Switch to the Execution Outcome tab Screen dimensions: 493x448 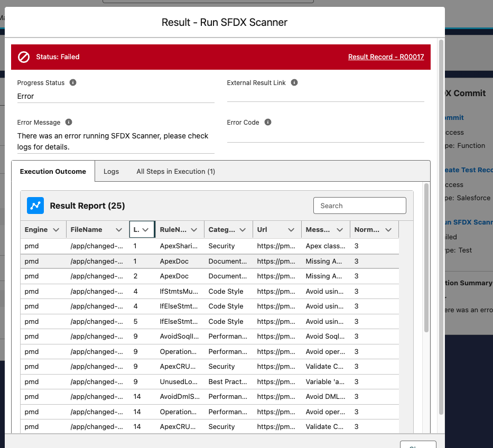53,171
